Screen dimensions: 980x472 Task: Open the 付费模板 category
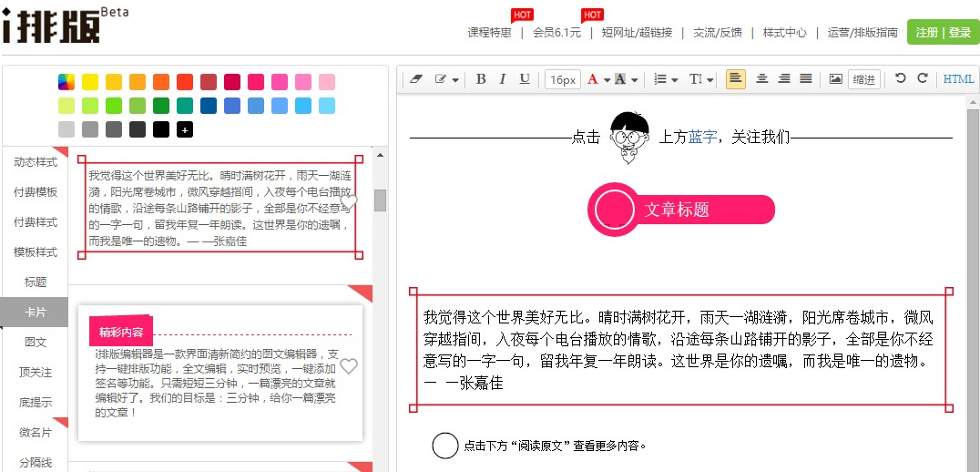(x=35, y=192)
